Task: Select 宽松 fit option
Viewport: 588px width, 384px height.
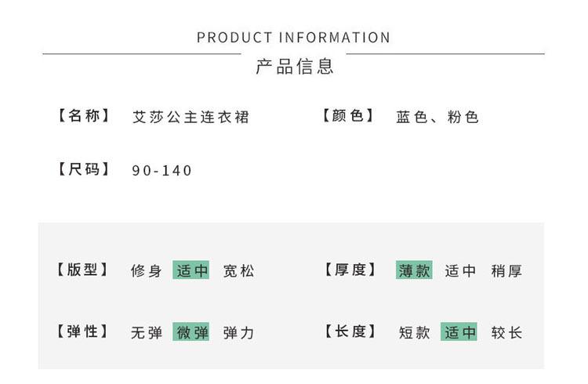Action: (x=238, y=270)
